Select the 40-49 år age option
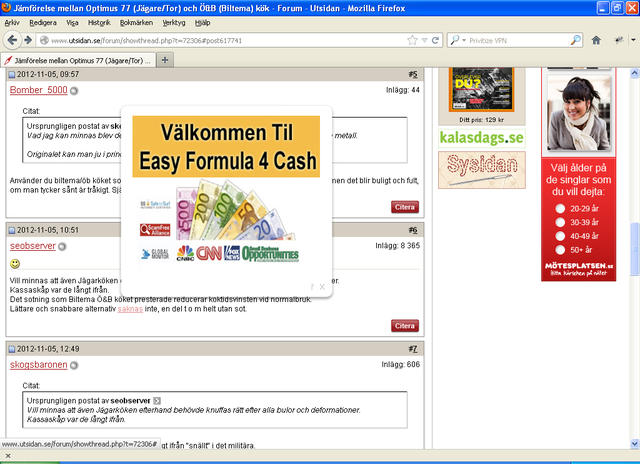This screenshot has width=640, height=464. pyautogui.click(x=560, y=236)
